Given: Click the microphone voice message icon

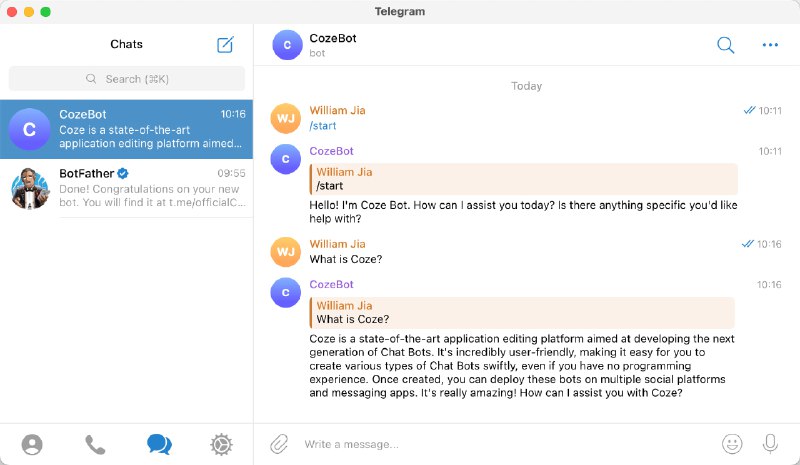Looking at the screenshot, I should [x=770, y=443].
